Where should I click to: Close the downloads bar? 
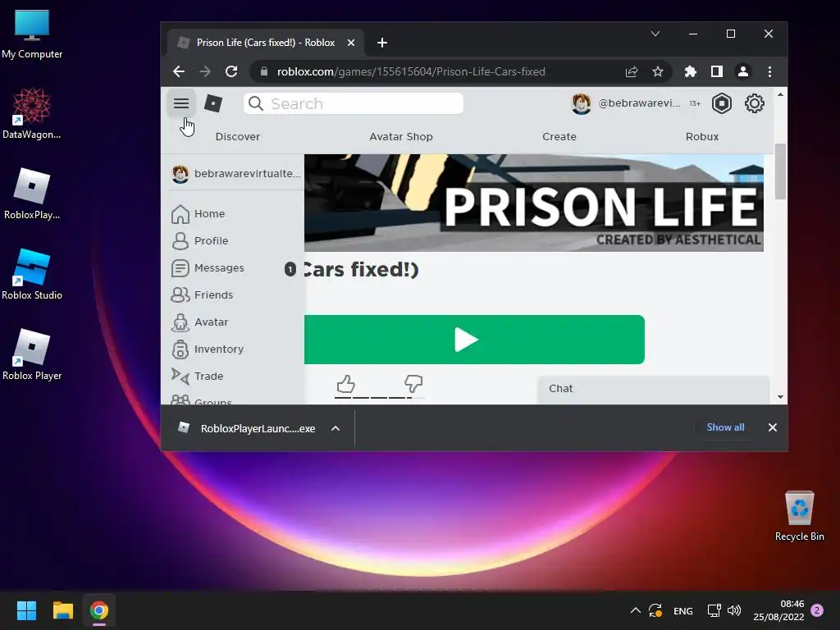point(773,427)
